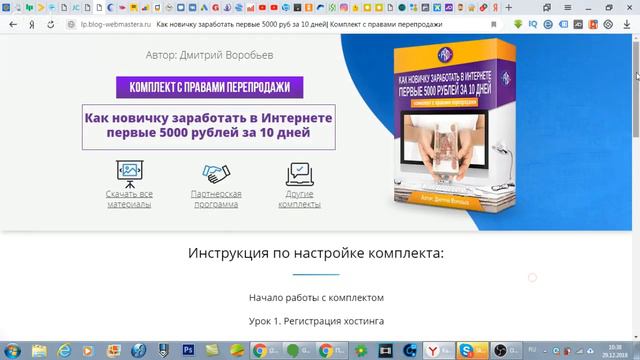Open the browser hamburger menu
Screen dimensions: 640x360
[567, 7]
